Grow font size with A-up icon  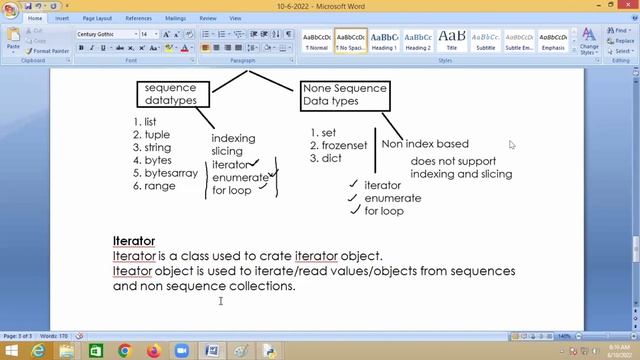(166, 34)
